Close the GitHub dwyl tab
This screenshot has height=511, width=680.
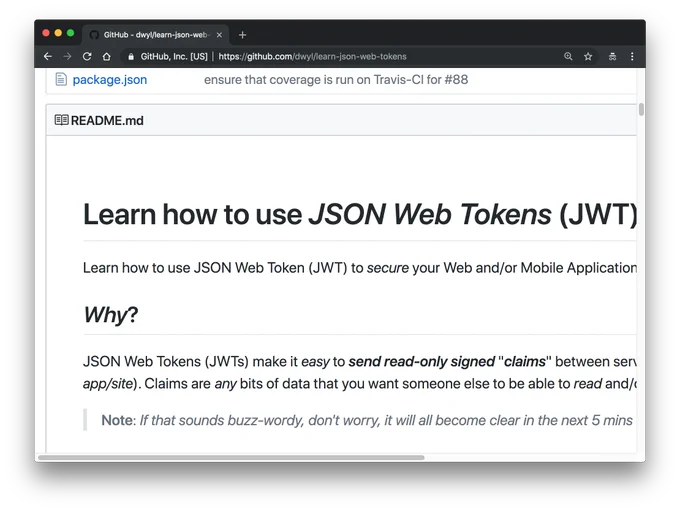click(x=219, y=35)
